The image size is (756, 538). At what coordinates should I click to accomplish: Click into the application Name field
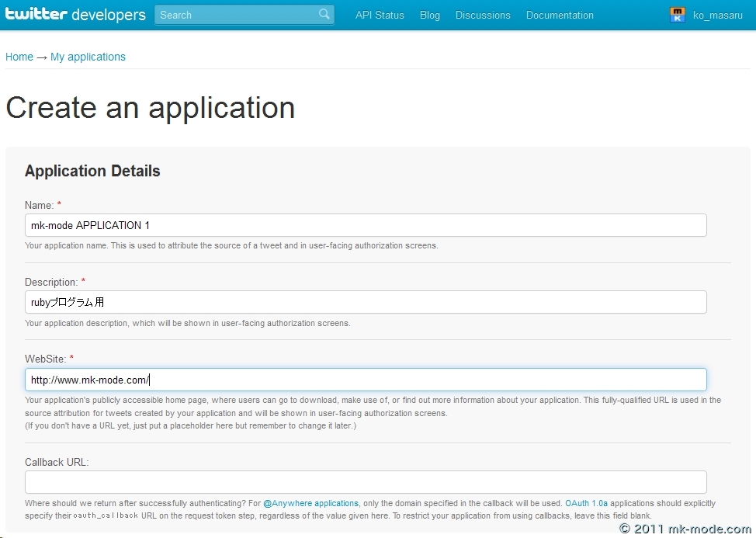click(x=366, y=225)
